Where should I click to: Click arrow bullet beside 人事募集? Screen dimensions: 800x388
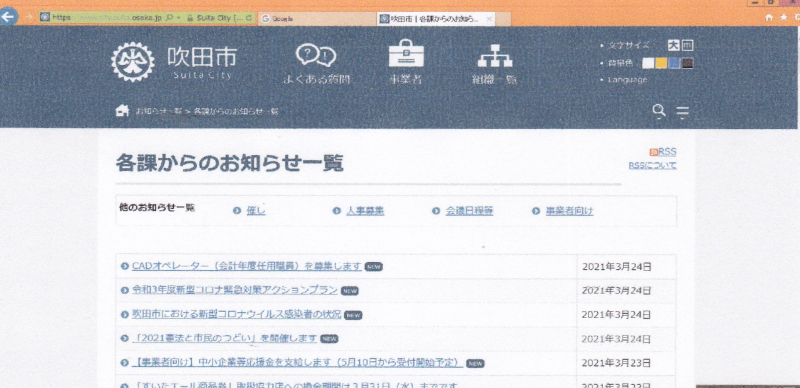click(336, 211)
